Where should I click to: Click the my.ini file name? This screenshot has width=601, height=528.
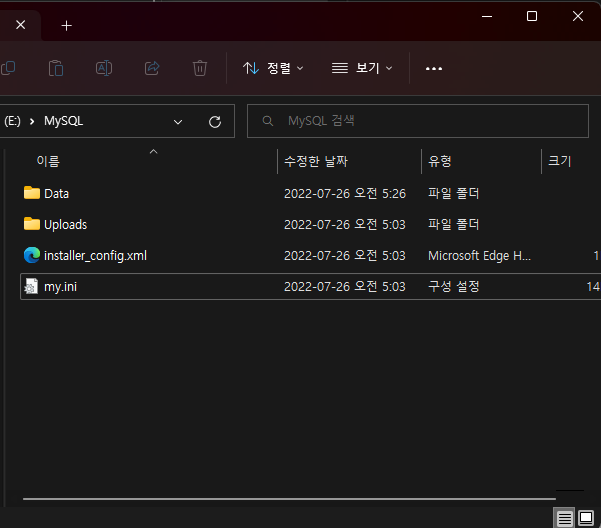(x=61, y=287)
